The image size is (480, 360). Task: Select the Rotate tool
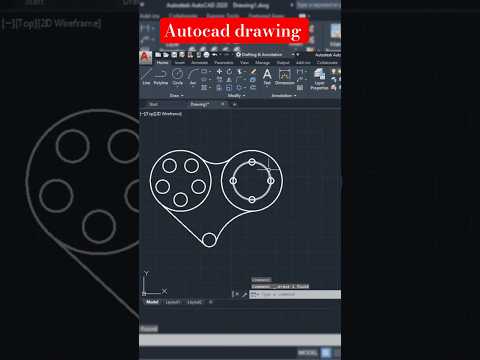[229, 72]
